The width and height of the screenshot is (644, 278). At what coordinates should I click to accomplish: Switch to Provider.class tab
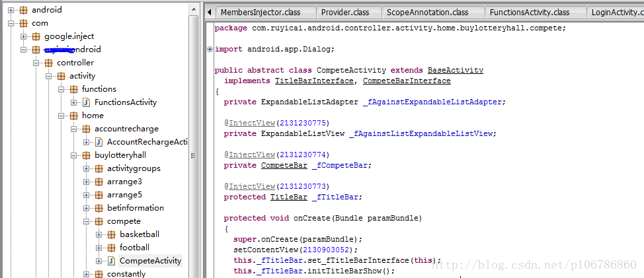click(348, 13)
